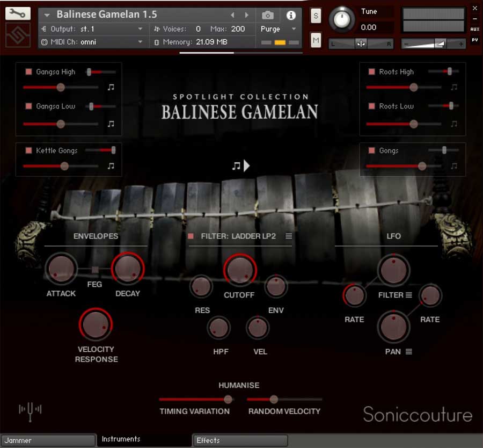Viewport: 483px width, 448px height.
Task: Click the Voices icon
Action: (157, 29)
